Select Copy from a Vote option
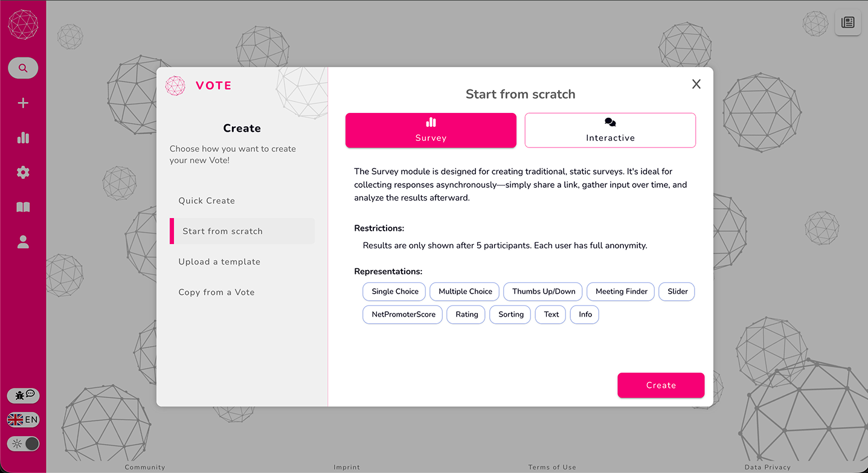This screenshot has width=868, height=473. pyautogui.click(x=216, y=292)
